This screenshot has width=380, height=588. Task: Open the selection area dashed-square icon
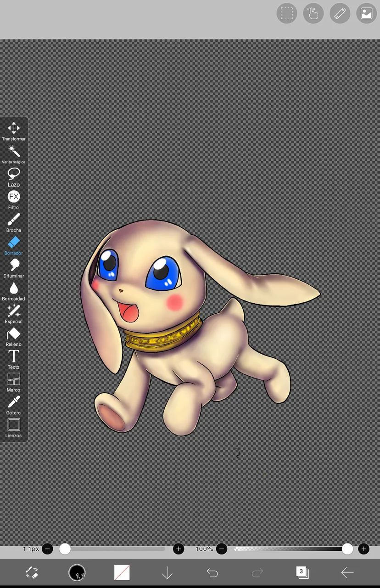click(x=287, y=13)
